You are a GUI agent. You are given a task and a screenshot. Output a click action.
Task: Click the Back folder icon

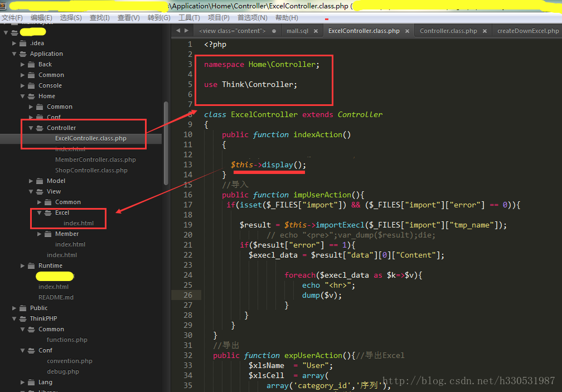pos(31,64)
